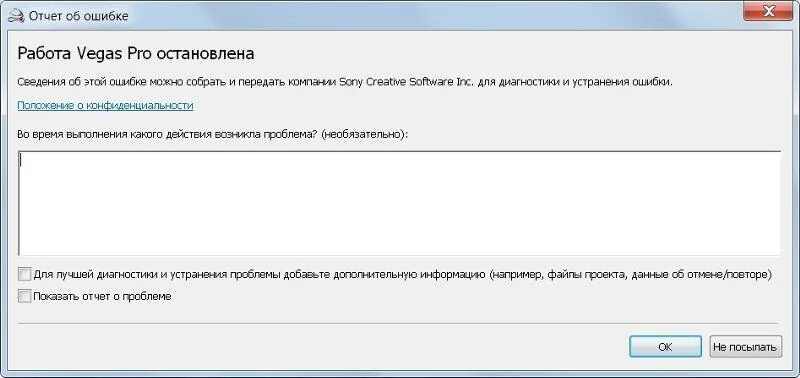Click the Отчет об ошибке title text

tap(79, 16)
